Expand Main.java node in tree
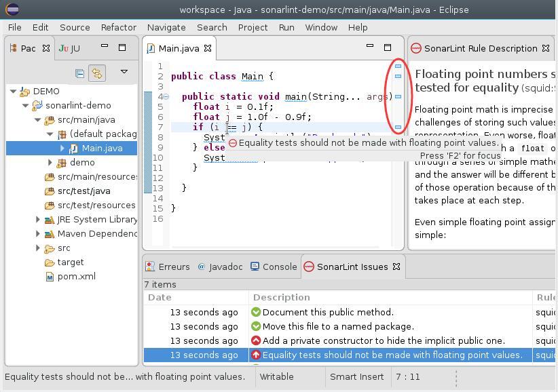 (62, 149)
